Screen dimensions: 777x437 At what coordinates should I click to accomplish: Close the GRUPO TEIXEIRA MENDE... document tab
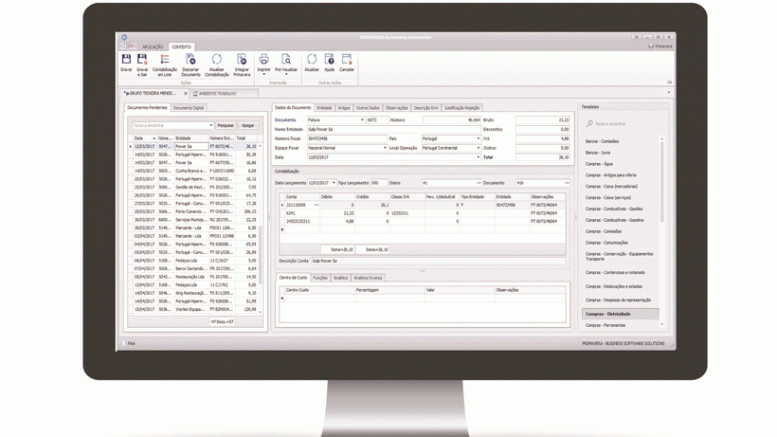click(186, 94)
